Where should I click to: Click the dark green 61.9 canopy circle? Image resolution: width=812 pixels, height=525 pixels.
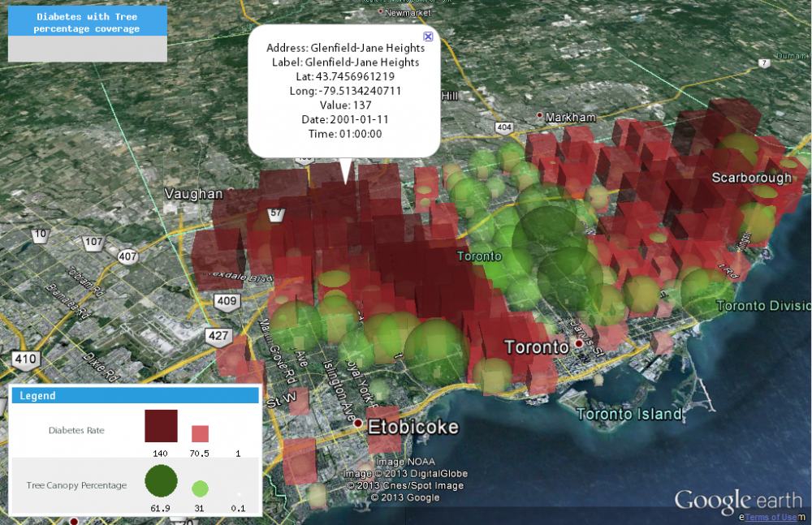pos(161,482)
